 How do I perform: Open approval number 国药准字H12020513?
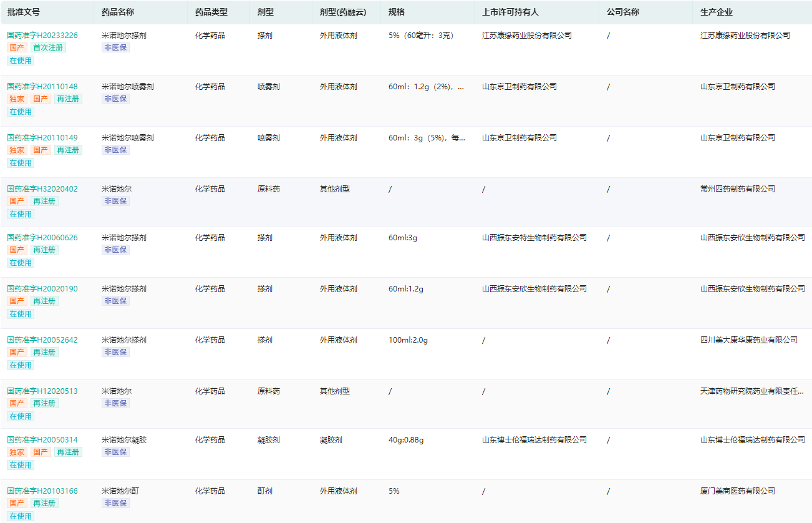(x=42, y=391)
